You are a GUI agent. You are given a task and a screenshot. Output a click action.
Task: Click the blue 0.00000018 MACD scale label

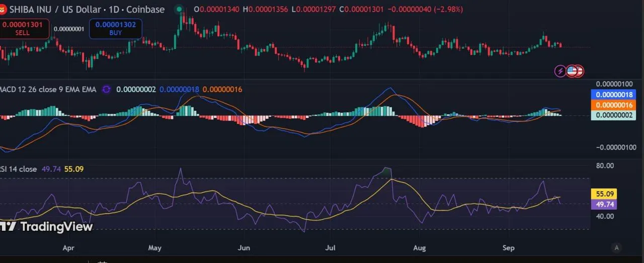coord(613,95)
